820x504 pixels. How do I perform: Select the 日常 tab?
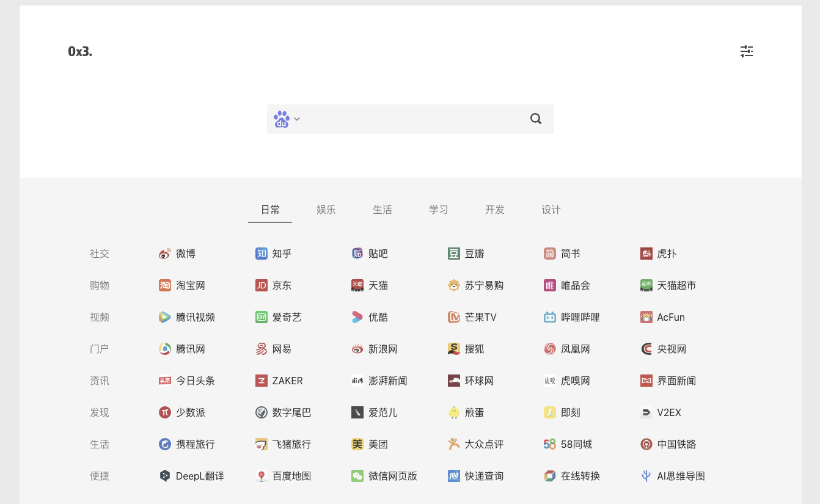coord(270,210)
